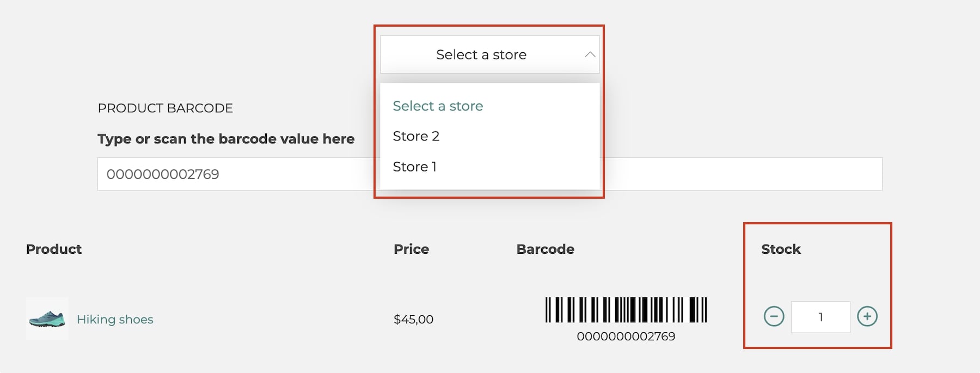
Task: Click the 'Select a store' dropdown box
Action: (x=489, y=54)
